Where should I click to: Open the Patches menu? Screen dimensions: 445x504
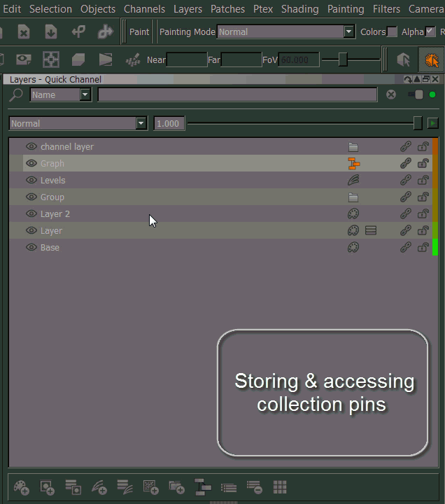point(227,9)
